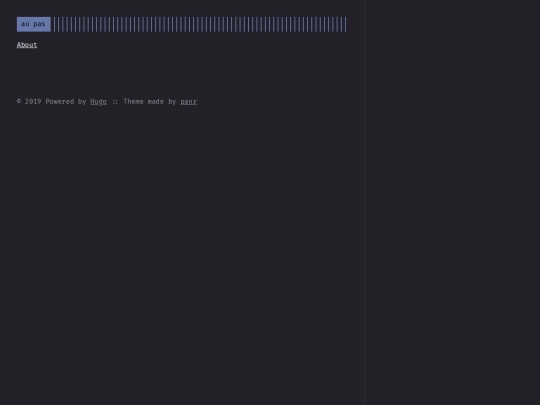The image size is (540, 405).
Task: Click the "au pas" site logo
Action: tap(34, 24)
